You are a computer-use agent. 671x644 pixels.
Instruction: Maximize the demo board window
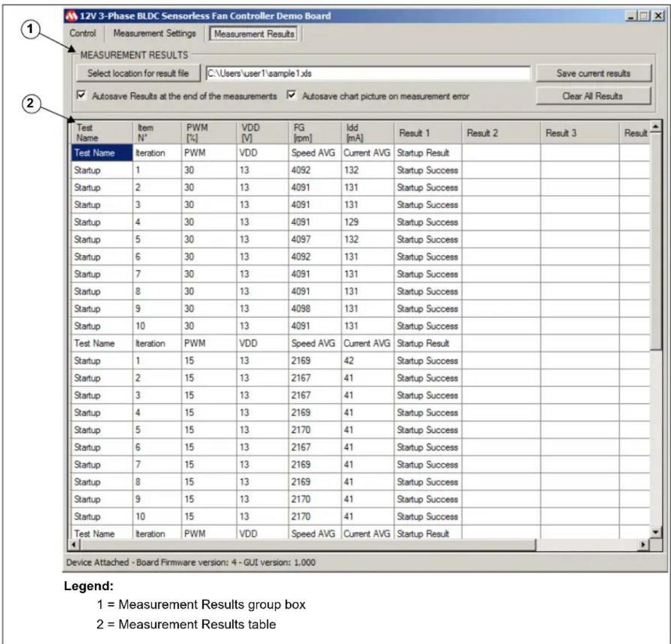tap(643, 16)
